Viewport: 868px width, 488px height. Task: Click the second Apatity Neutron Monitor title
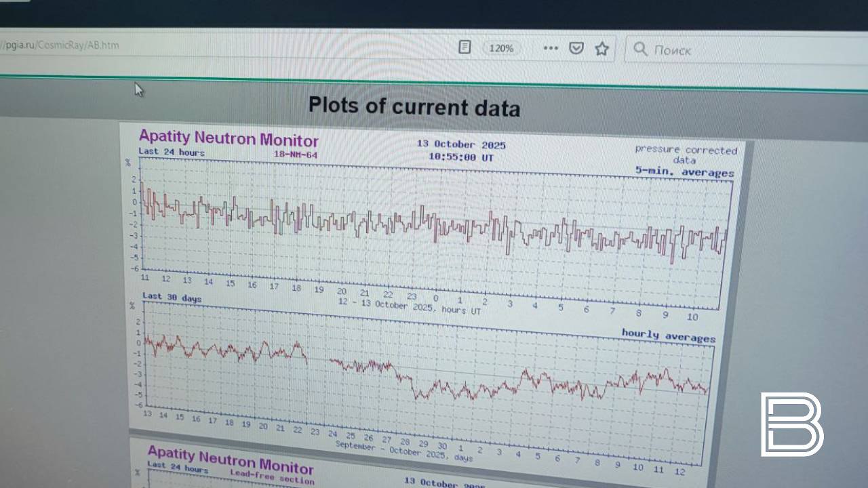231,460
